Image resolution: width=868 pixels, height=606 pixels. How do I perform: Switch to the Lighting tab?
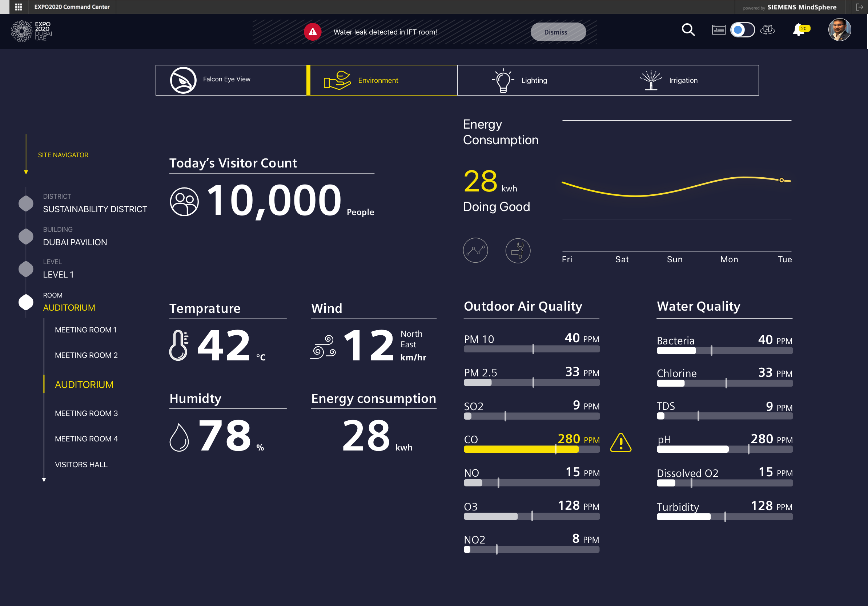[532, 80]
